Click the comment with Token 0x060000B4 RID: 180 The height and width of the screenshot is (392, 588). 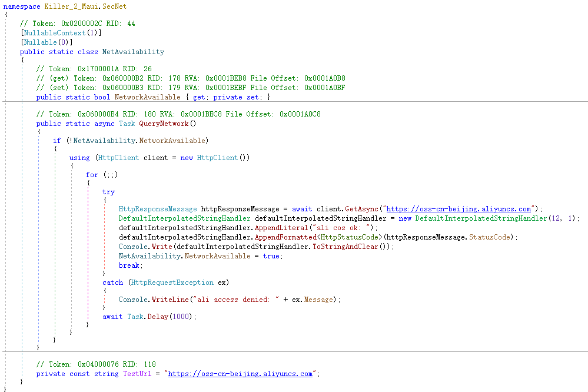click(178, 114)
